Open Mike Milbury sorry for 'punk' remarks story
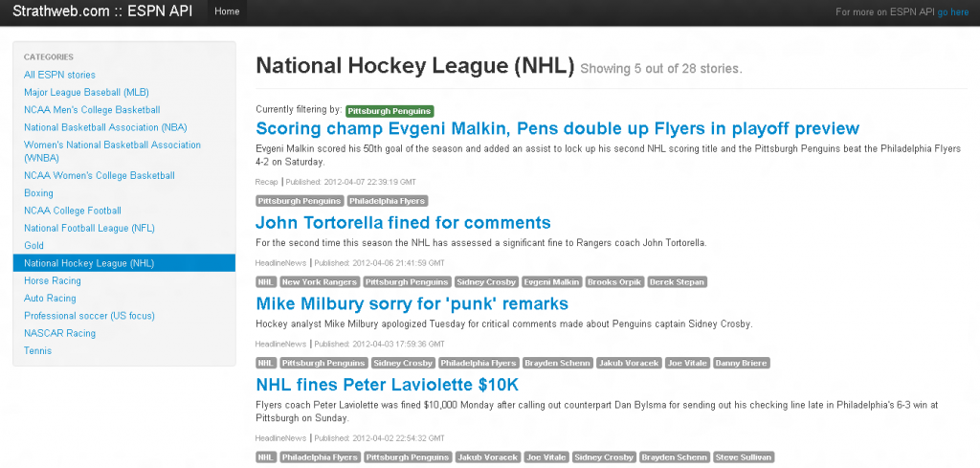The image size is (980, 468). tap(412, 303)
